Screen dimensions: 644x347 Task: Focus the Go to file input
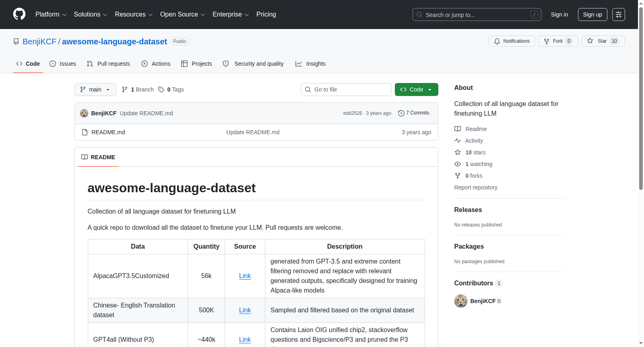pos(346,89)
